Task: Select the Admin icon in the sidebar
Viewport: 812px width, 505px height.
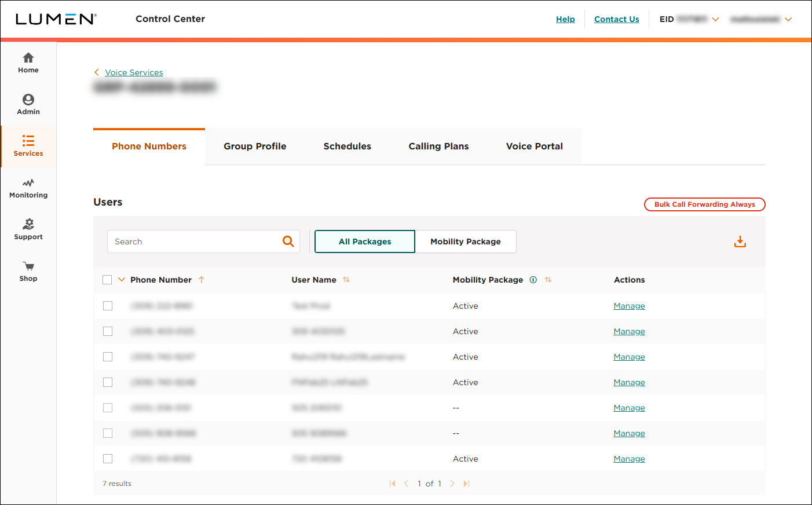Action: coord(28,103)
